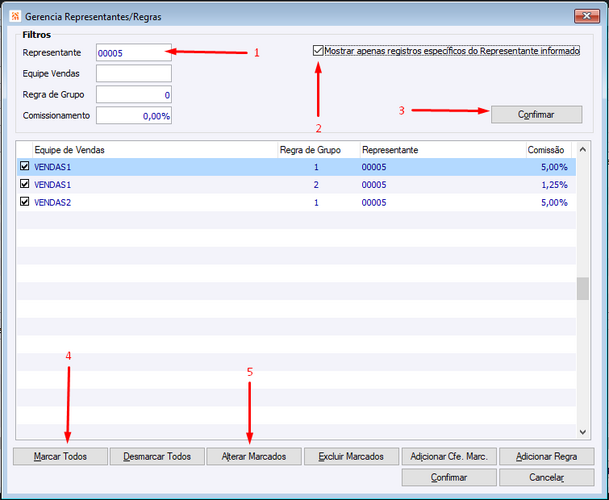This screenshot has width=609, height=500.
Task: Uncheck the VENDAS1 row with Regra de Grupo 1
Action: 24,166
